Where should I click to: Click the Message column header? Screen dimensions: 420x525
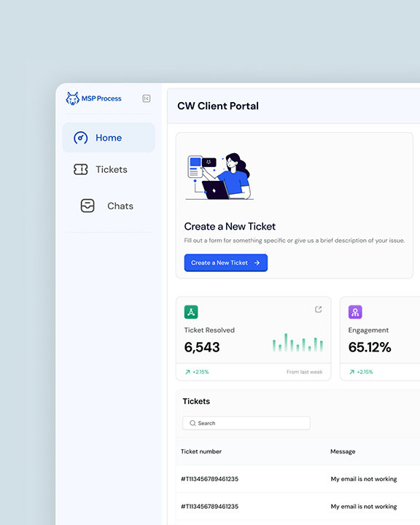click(343, 451)
